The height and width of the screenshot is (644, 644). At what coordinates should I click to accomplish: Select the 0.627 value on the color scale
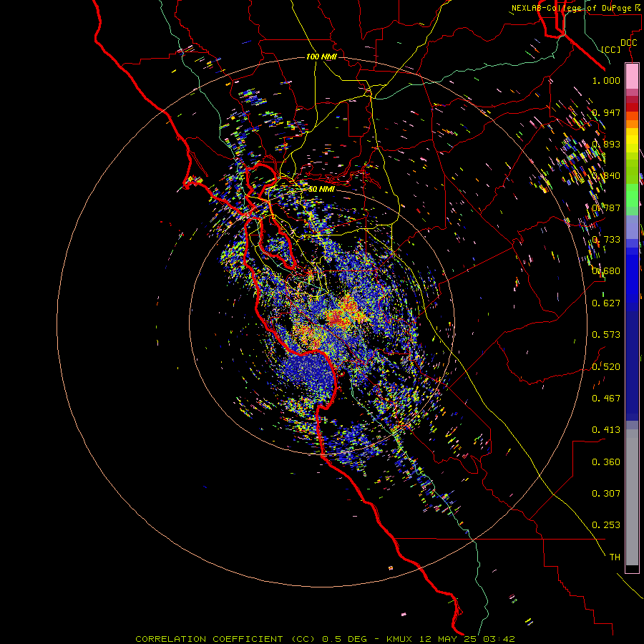[606, 303]
